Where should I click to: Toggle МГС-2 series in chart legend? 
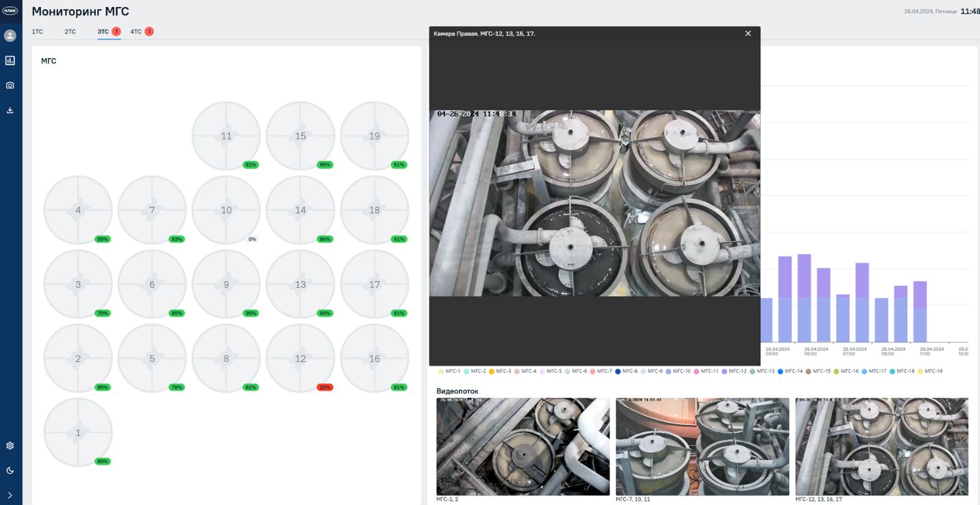pyautogui.click(x=475, y=371)
